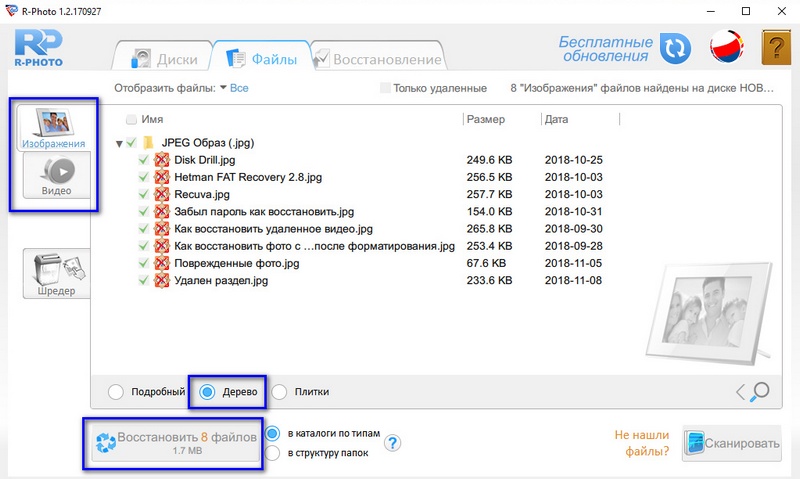
Task: Select the Забыл пароль как восстановить.jpg row
Action: click(x=264, y=211)
